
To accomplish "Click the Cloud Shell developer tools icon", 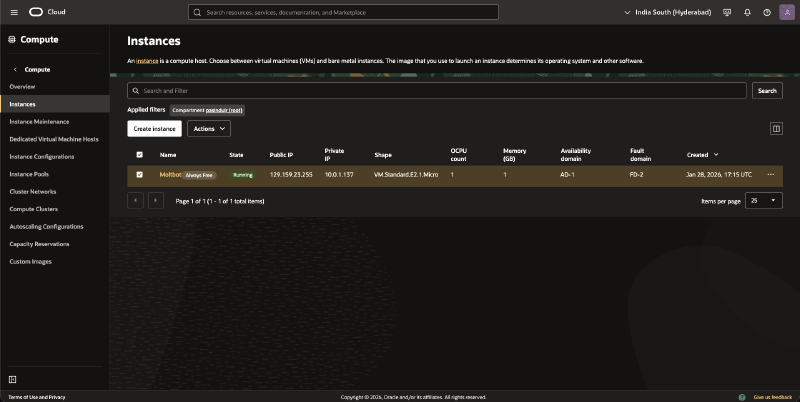I will click(727, 12).
